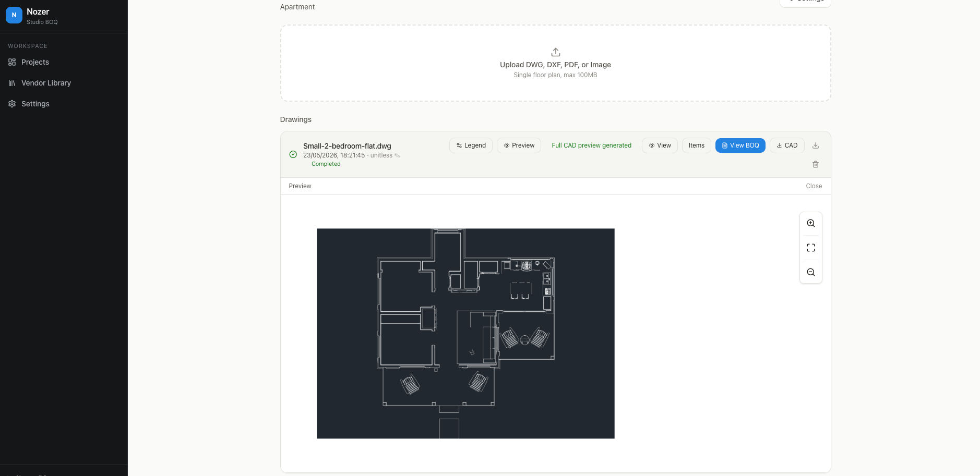Image resolution: width=980 pixels, height=476 pixels.
Task: Click the Upload DWG, DXF, PDF dropzone
Action: click(555, 63)
